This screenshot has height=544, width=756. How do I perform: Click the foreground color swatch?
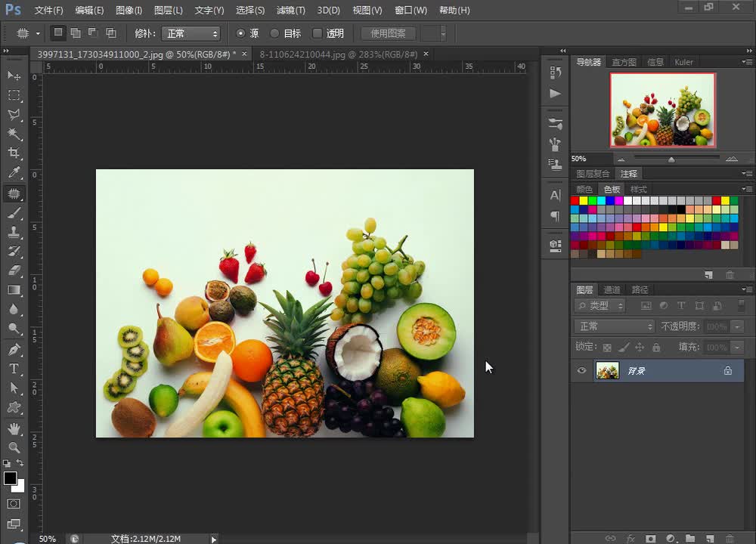pyautogui.click(x=10, y=478)
